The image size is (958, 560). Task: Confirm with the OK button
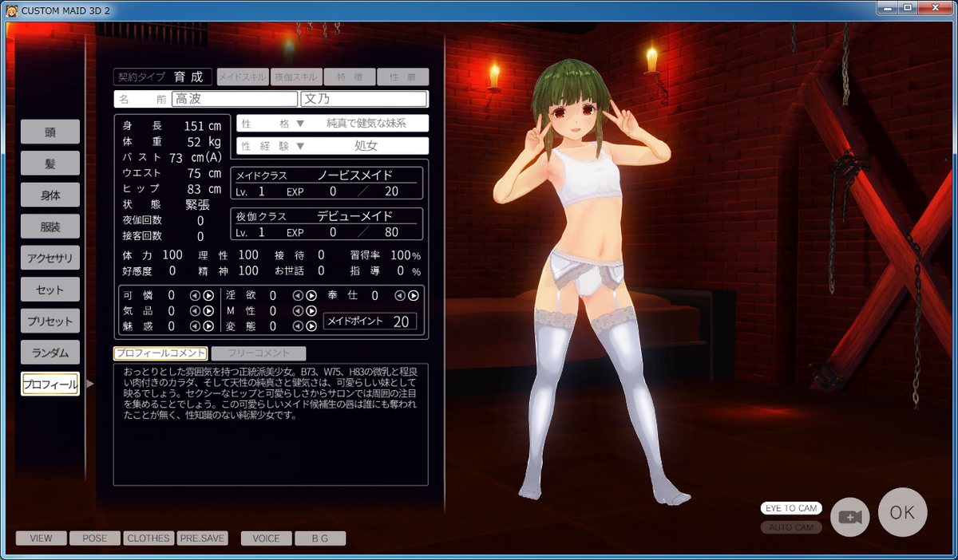click(902, 512)
